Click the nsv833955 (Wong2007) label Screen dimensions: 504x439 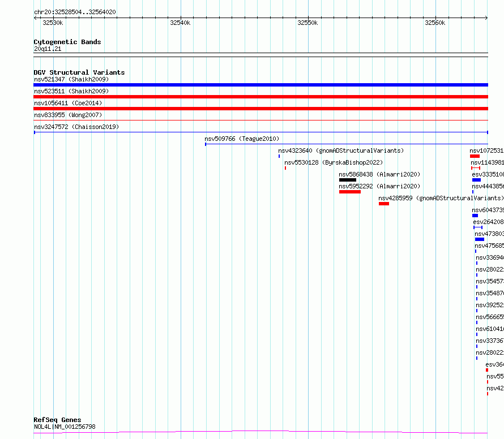tap(68, 115)
